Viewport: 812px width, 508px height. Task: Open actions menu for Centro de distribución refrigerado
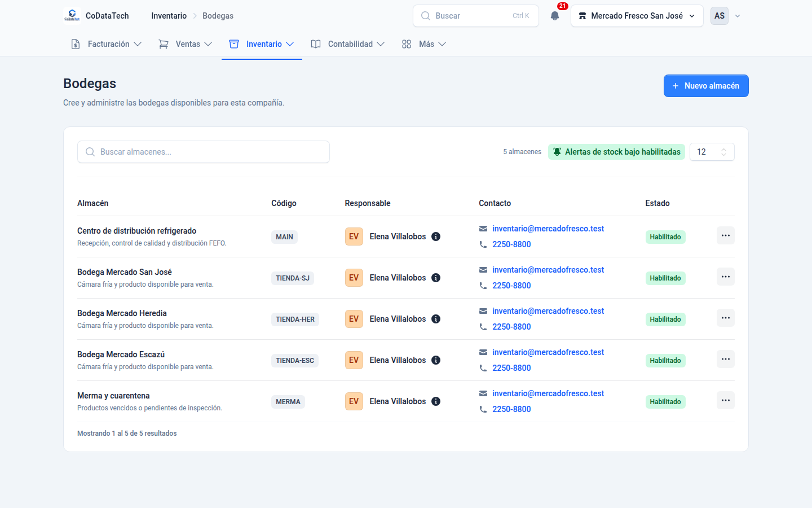(x=726, y=236)
